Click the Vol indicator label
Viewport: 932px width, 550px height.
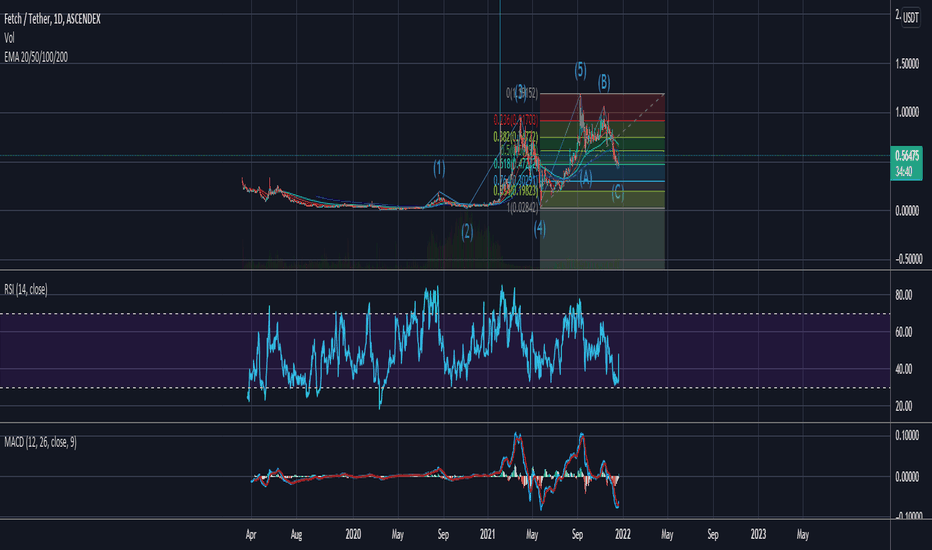pos(9,38)
